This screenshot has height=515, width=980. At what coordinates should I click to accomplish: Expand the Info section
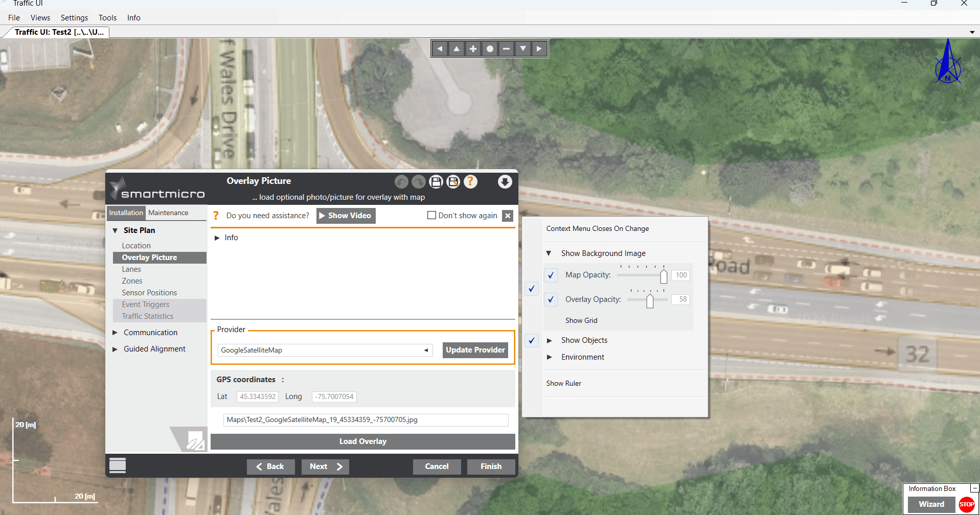(217, 238)
